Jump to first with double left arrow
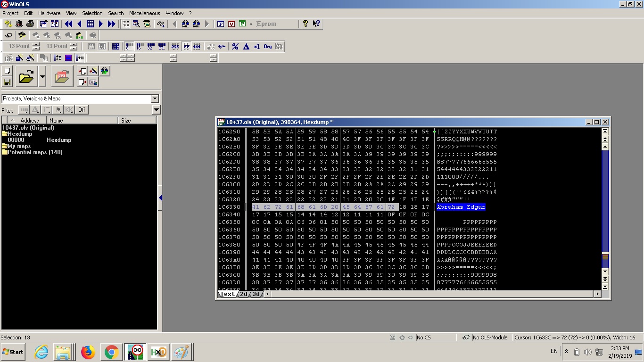 pos(68,24)
